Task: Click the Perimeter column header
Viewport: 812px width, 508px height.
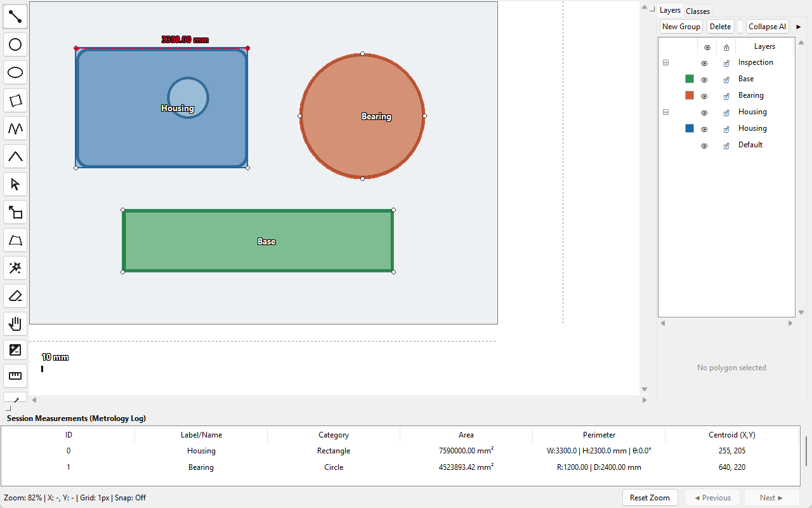Action: coord(599,435)
